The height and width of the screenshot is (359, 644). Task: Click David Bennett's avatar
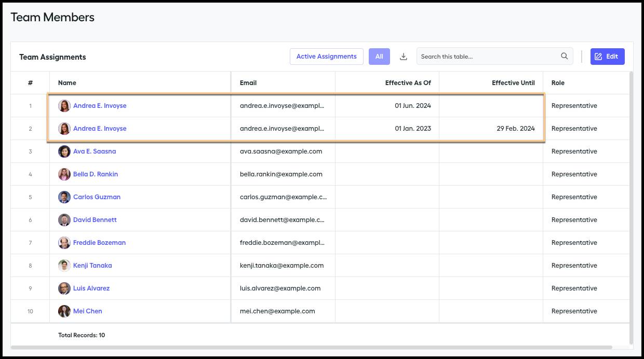coord(64,220)
